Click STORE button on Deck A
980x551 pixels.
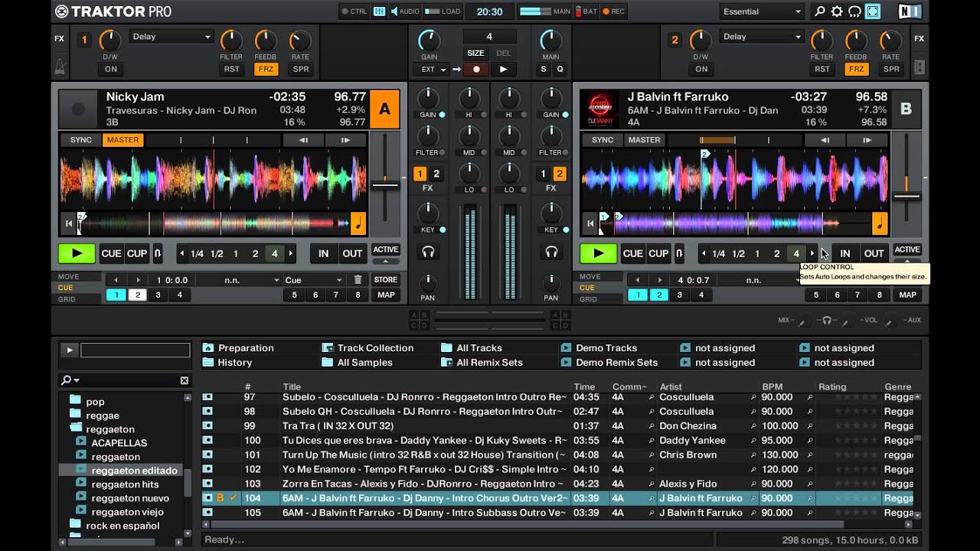(386, 280)
